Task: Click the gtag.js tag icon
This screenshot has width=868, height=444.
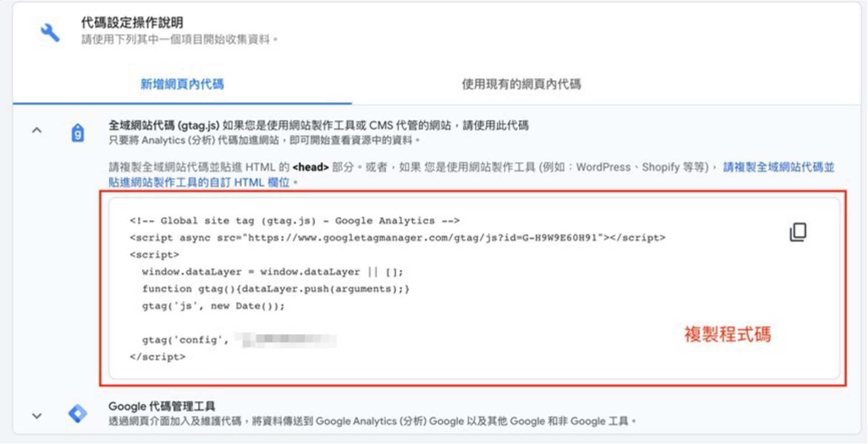Action: 78,133
